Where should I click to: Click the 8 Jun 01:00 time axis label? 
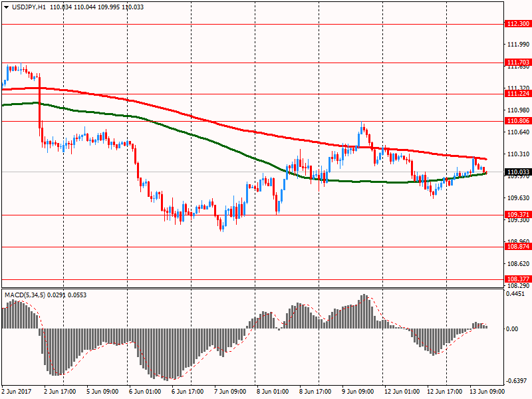273,392
